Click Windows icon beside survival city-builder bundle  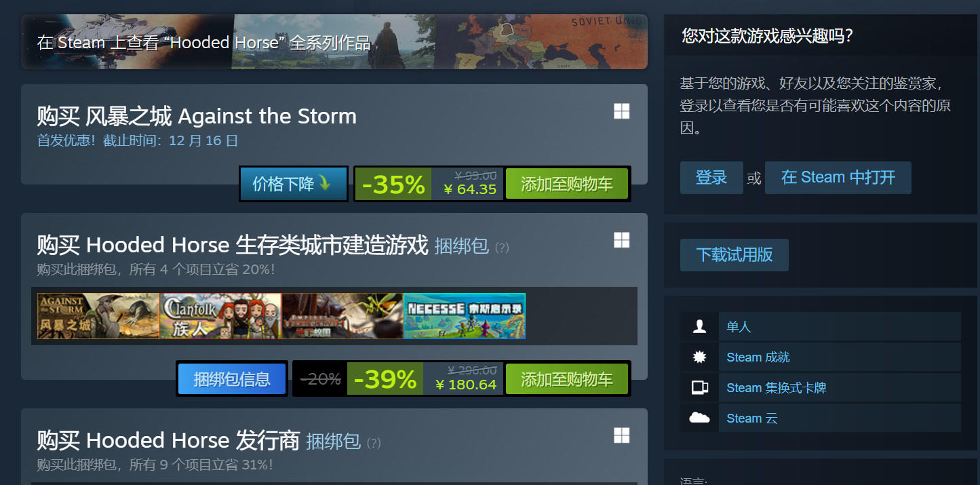click(622, 240)
